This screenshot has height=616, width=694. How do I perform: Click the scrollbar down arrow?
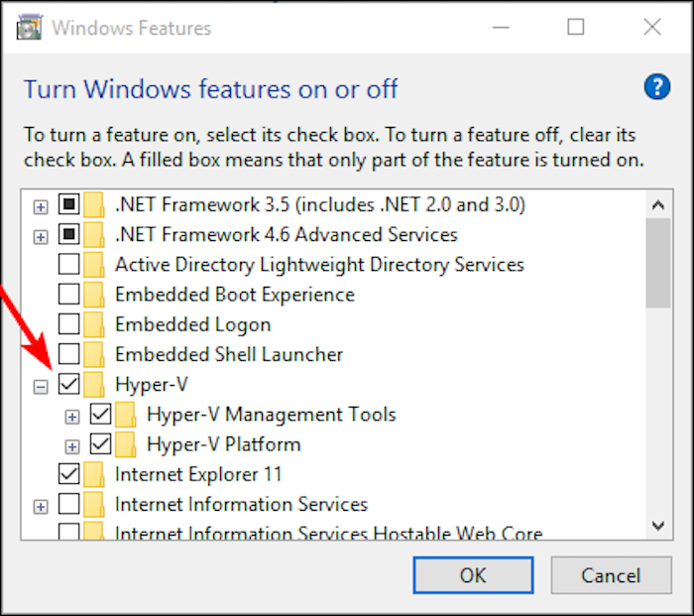click(658, 526)
